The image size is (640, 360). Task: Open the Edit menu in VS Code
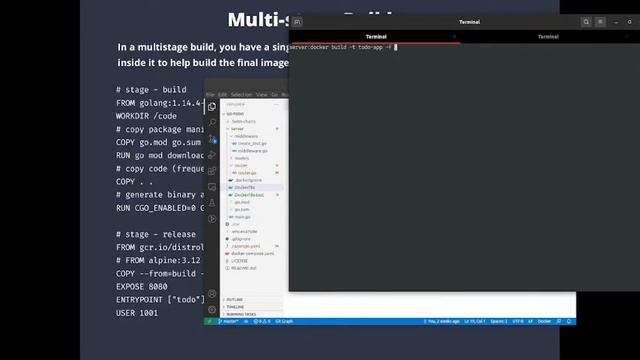click(222, 95)
